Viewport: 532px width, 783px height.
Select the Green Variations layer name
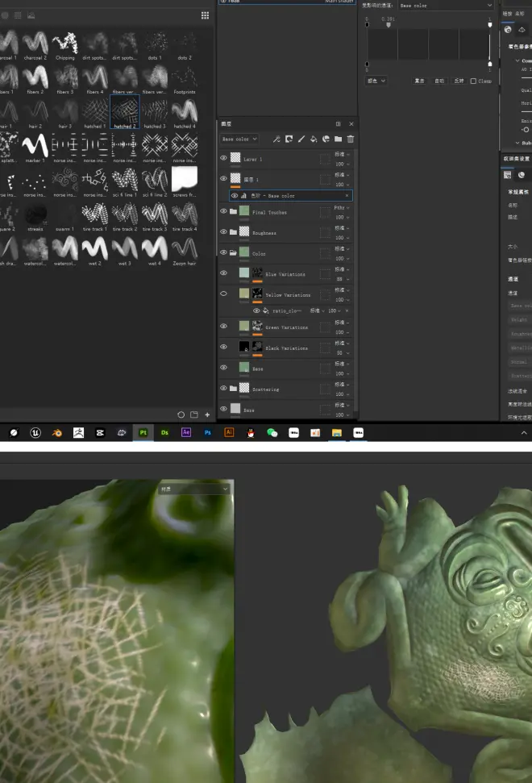pos(287,327)
